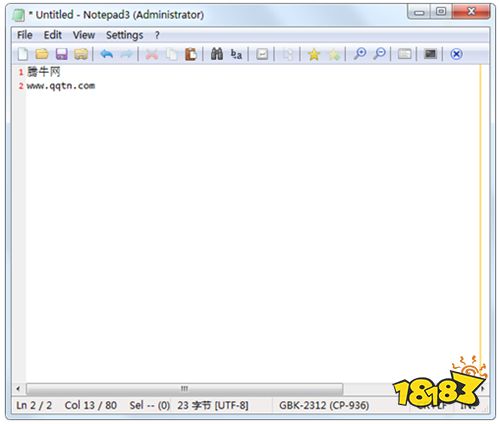
Task: Open Replace dialog icon
Action: point(236,54)
